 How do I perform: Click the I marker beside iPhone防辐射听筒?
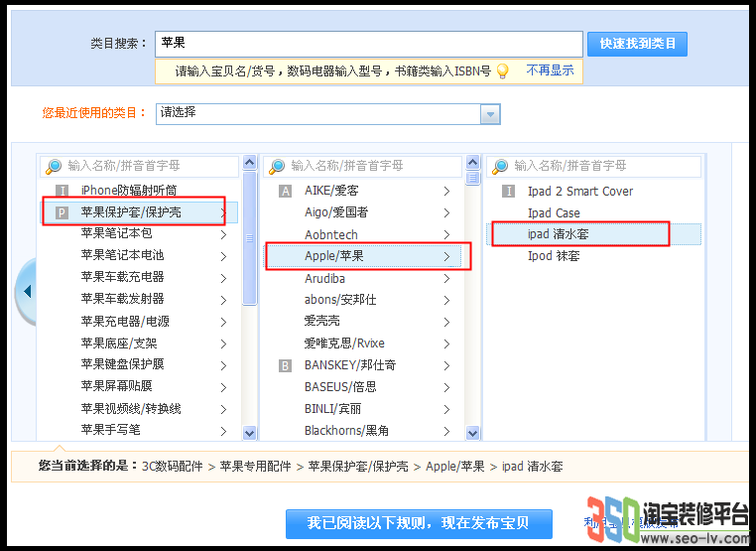click(x=62, y=191)
